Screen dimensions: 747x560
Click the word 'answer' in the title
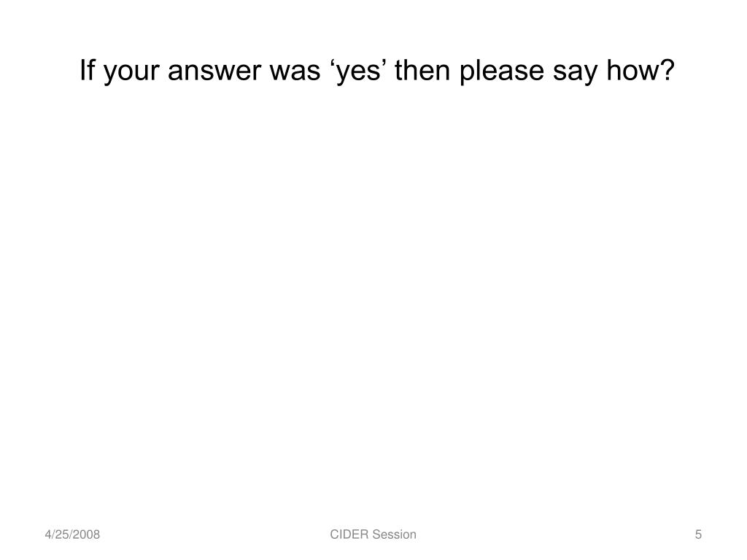[x=214, y=72]
